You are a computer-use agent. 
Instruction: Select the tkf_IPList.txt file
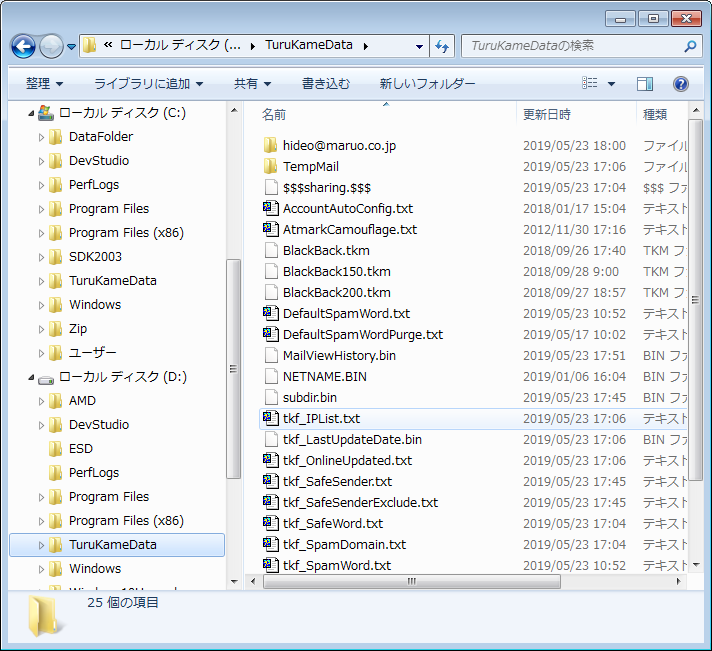(x=321, y=419)
